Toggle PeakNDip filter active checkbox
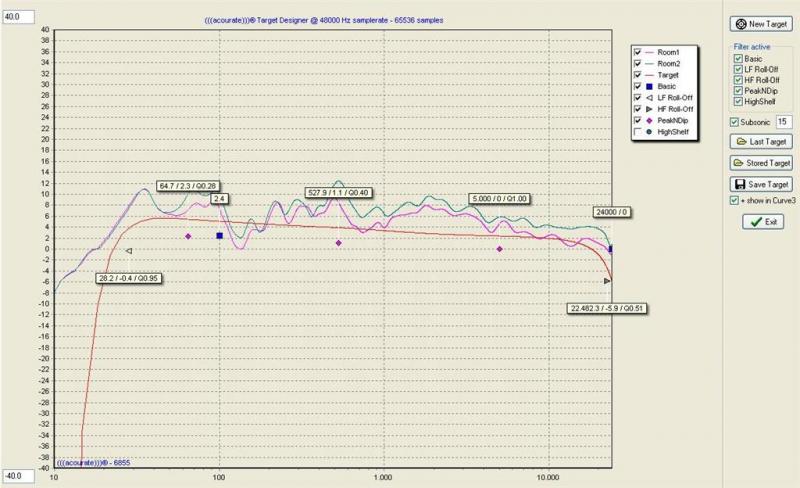The width and height of the screenshot is (800, 488). (738, 91)
